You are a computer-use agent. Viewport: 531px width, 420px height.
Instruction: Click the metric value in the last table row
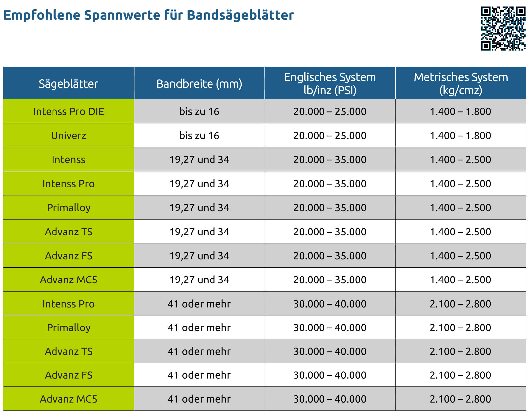tap(461, 399)
